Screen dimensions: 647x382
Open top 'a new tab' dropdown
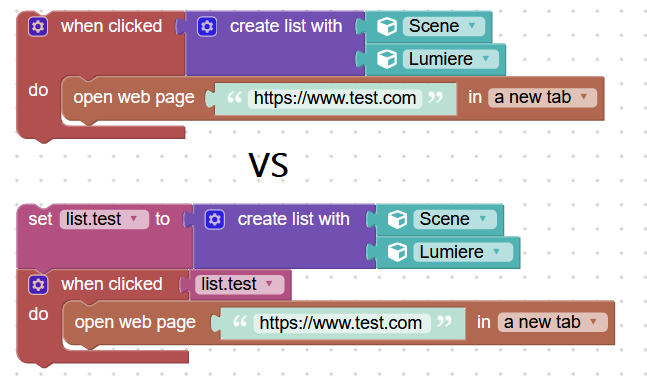click(542, 98)
